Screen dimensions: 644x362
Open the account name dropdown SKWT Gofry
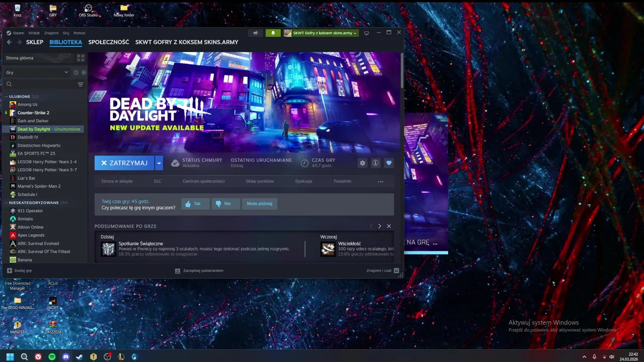click(320, 33)
